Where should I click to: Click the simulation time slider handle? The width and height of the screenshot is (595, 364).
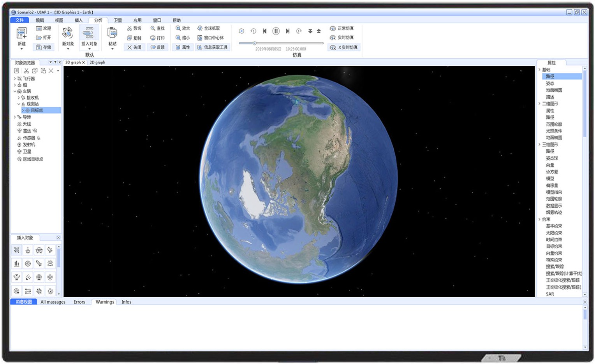tap(254, 43)
